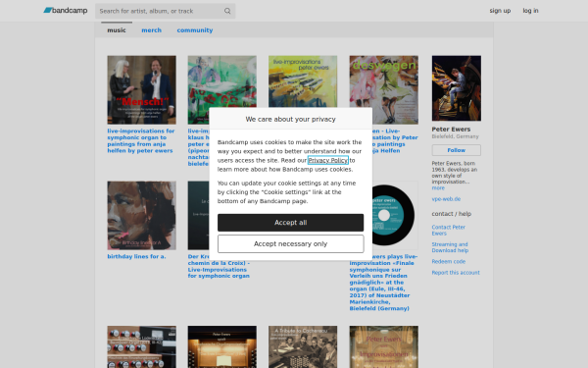Click the Accept all cookies button
Image resolution: width=588 pixels, height=368 pixels.
291,223
